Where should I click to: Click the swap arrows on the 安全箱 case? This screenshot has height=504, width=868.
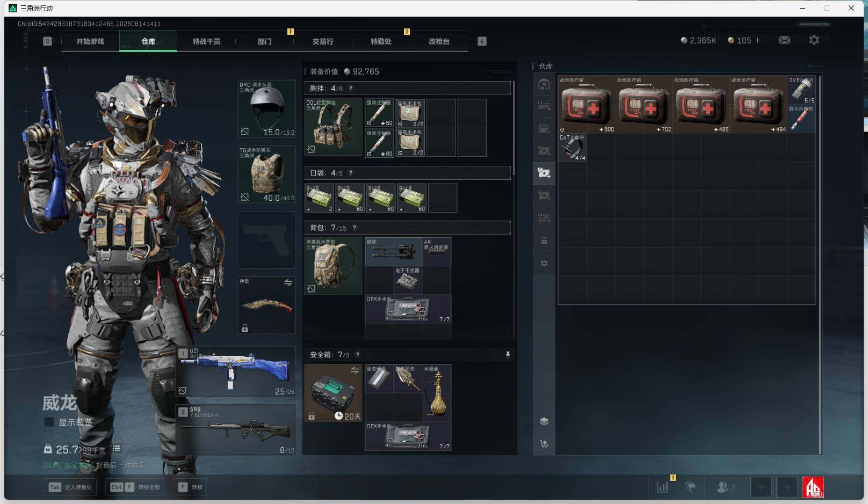pyautogui.click(x=355, y=370)
